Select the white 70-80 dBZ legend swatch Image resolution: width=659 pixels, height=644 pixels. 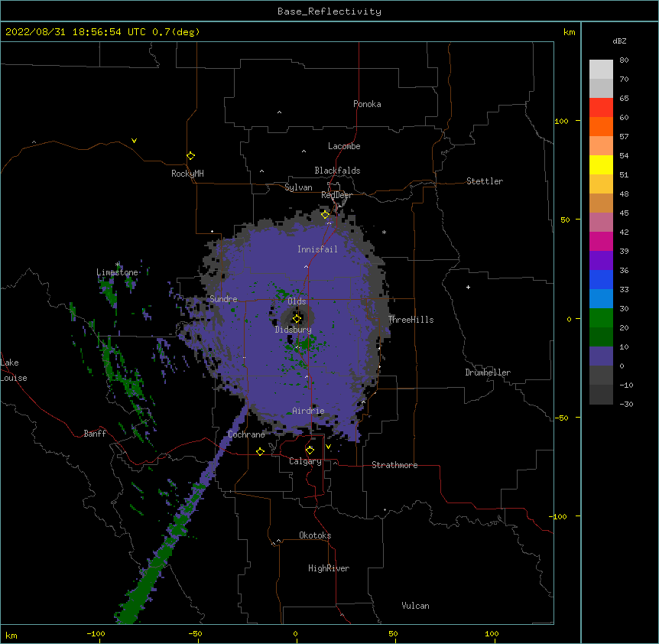[601, 70]
